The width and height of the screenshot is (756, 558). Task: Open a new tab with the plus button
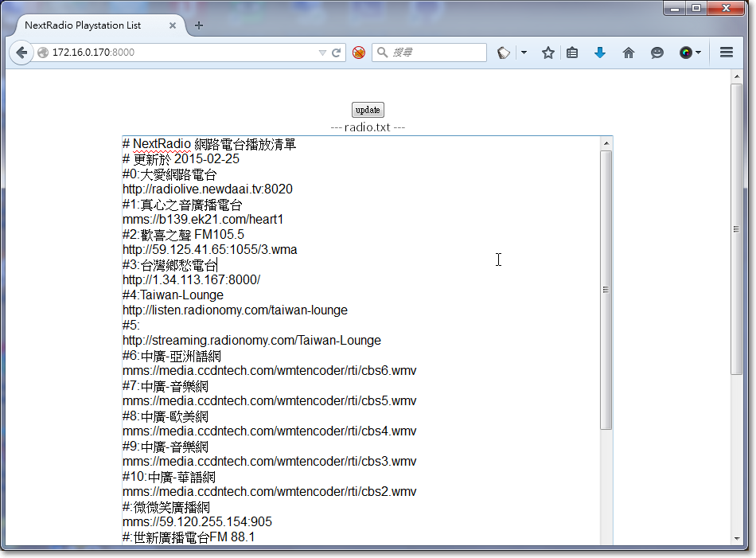199,25
